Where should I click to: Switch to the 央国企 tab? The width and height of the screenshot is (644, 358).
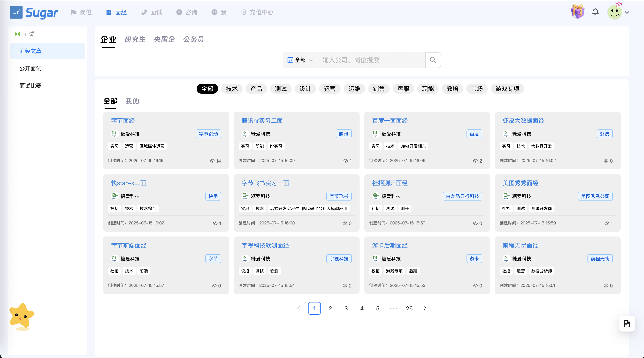164,40
